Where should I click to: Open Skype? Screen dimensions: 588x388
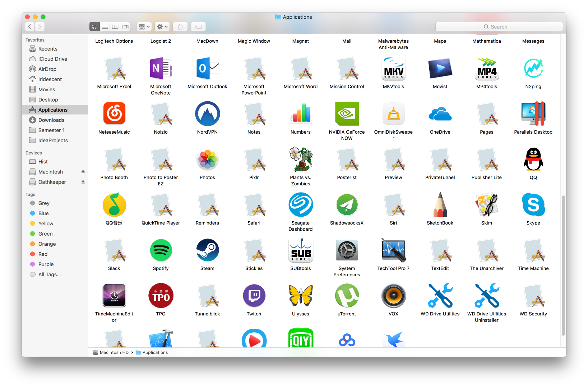click(x=533, y=205)
